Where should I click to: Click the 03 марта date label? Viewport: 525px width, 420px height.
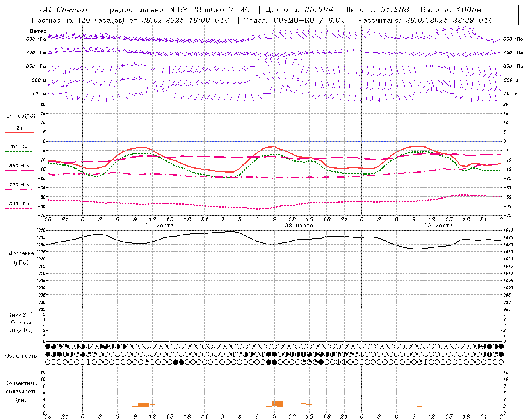tap(439, 225)
